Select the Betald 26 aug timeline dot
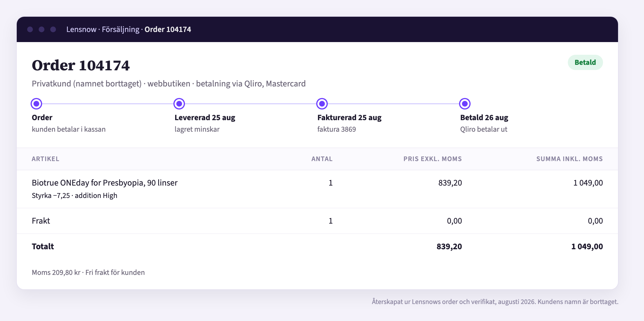644x321 pixels. point(465,104)
